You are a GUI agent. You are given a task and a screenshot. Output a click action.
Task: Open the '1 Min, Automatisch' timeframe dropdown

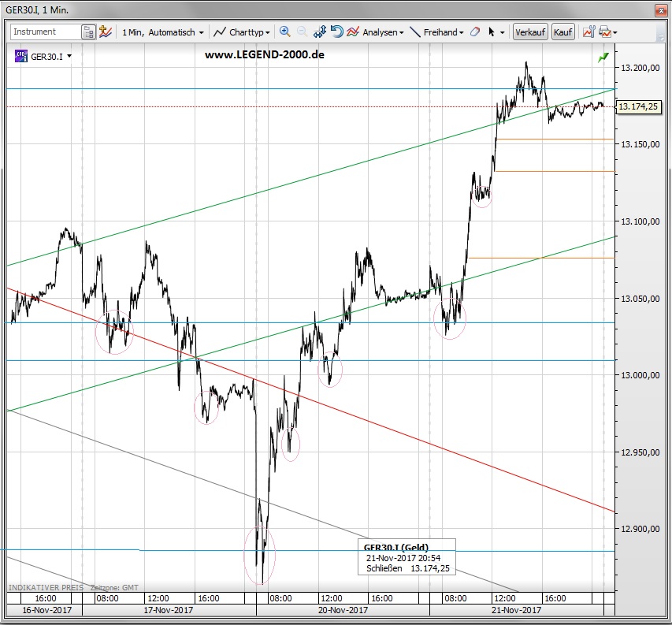click(162, 32)
